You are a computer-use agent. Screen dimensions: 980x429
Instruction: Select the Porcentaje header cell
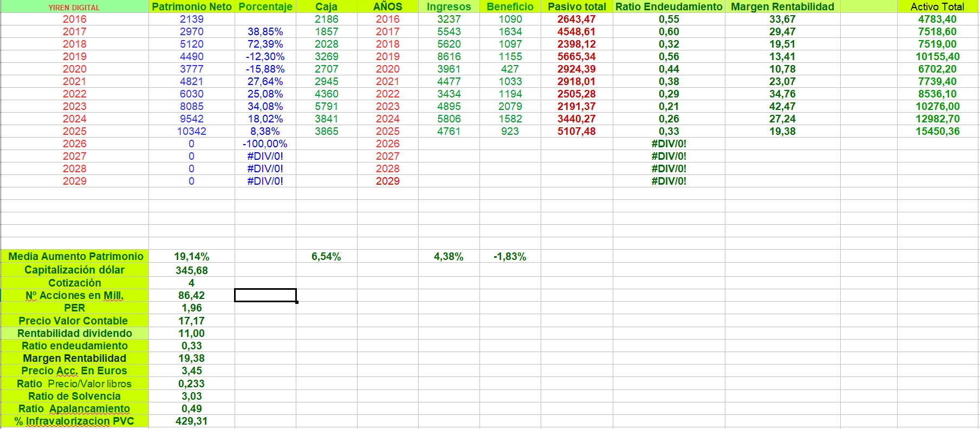[265, 6]
